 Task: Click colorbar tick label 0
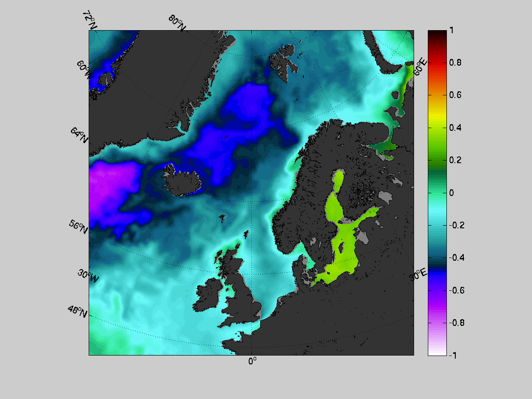coord(451,193)
